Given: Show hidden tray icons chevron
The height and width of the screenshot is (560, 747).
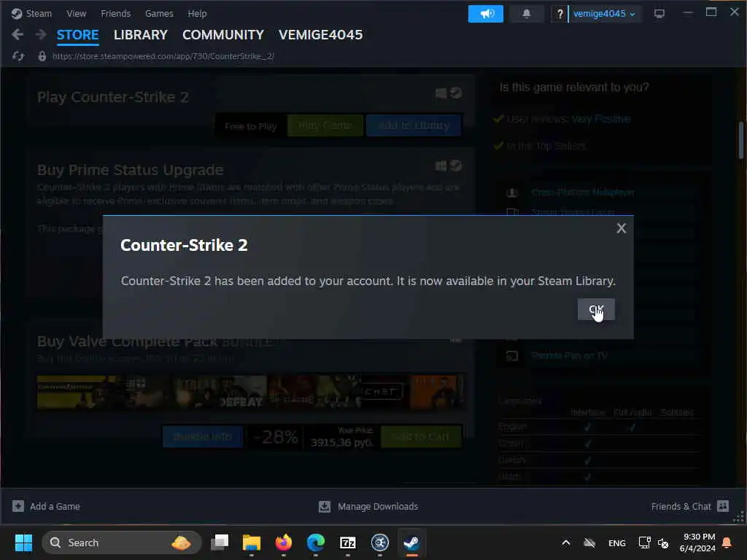Looking at the screenshot, I should pos(565,542).
